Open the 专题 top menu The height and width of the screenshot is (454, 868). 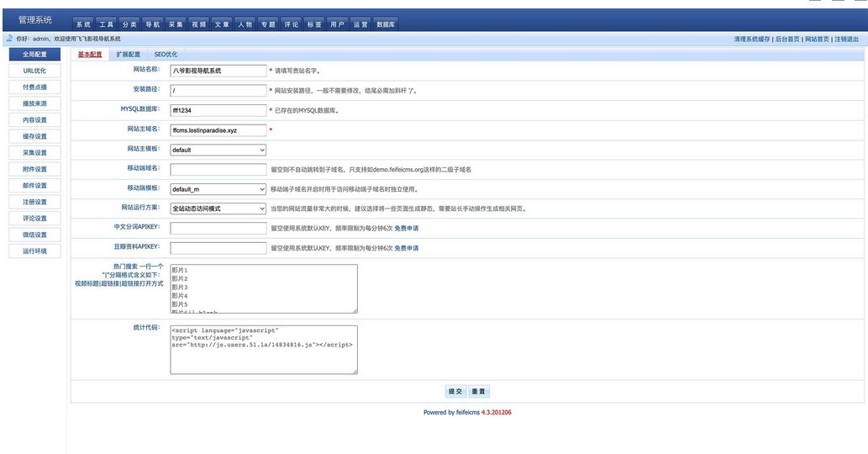(x=269, y=24)
